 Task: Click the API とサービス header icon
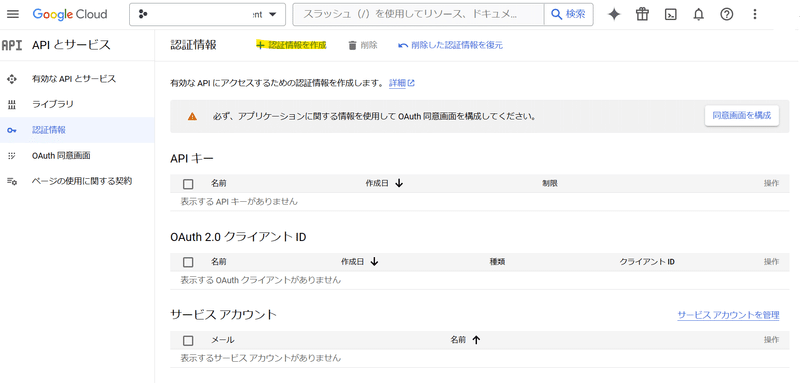(12, 45)
